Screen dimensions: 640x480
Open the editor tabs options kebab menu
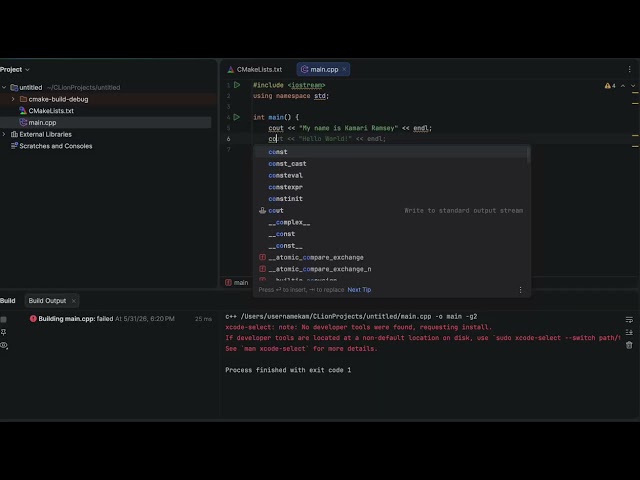(629, 69)
